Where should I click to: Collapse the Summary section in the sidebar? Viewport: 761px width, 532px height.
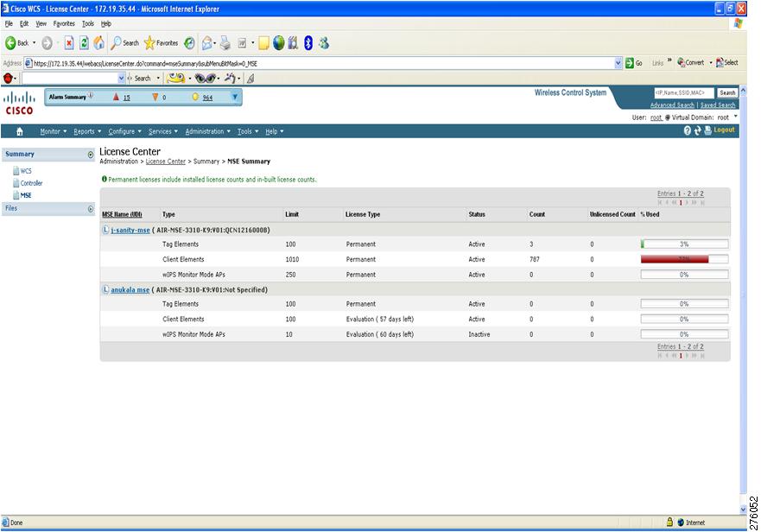(x=91, y=155)
